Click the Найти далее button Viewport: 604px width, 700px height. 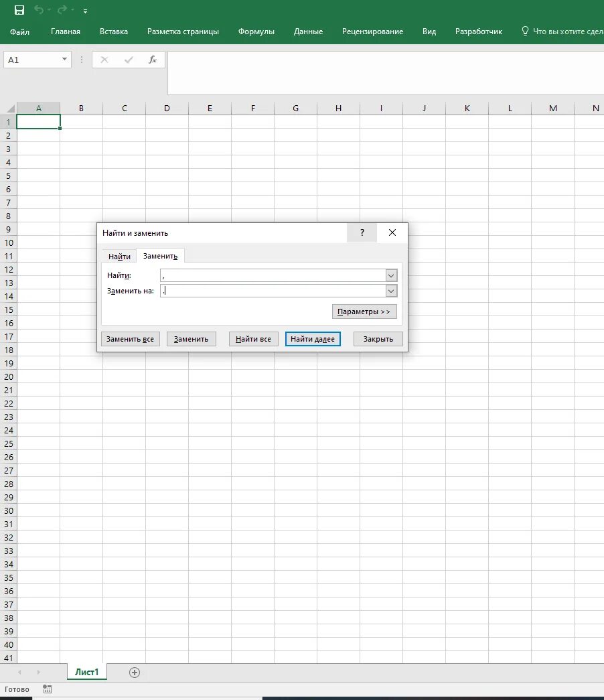coord(313,339)
